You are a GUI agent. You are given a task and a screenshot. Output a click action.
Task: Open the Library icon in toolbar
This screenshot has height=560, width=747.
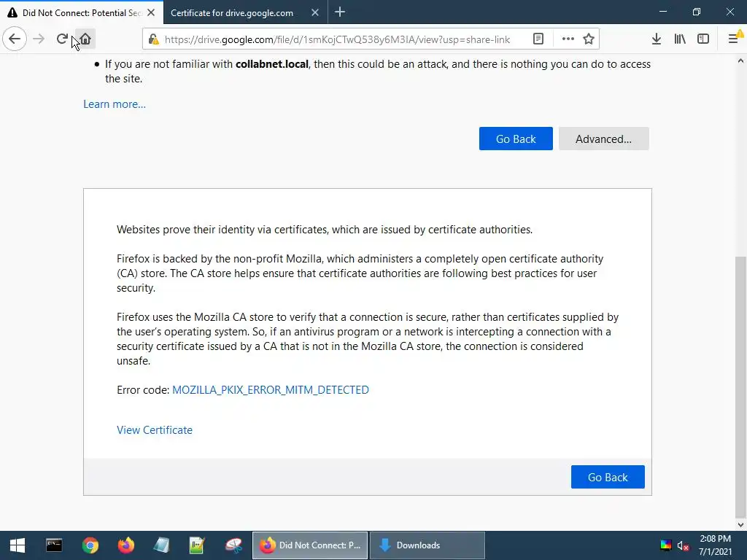(x=680, y=39)
